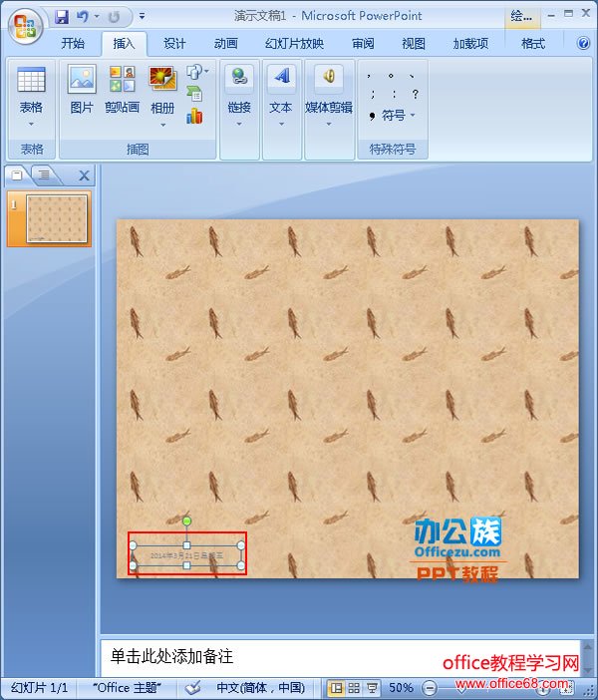Open the 设计 ribbon tab

click(174, 43)
